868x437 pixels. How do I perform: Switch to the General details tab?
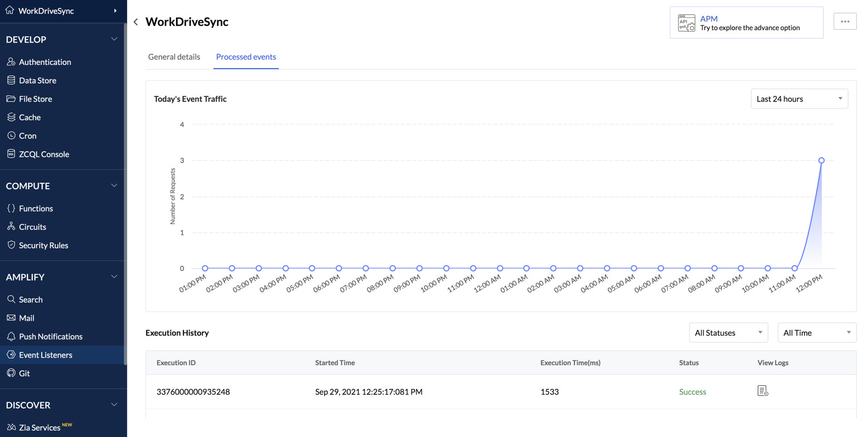tap(174, 57)
